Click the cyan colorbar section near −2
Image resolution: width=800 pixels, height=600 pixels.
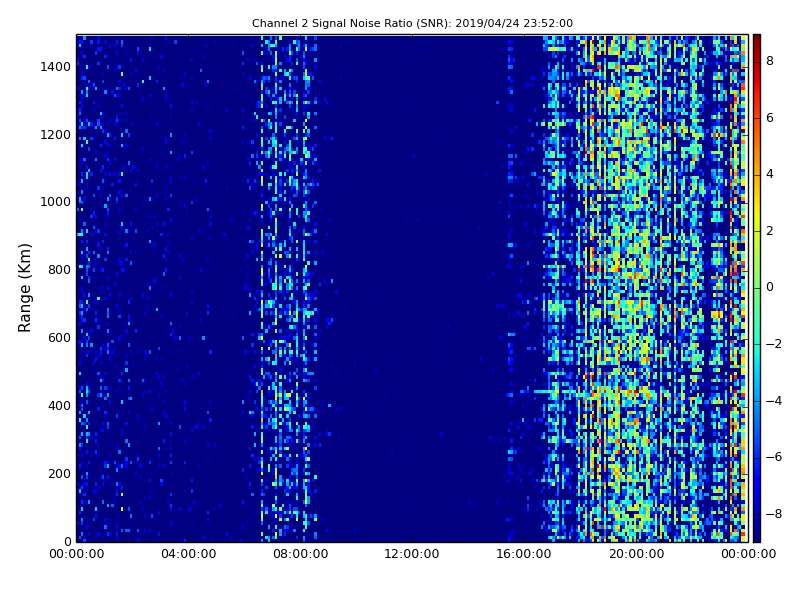pyautogui.click(x=757, y=344)
